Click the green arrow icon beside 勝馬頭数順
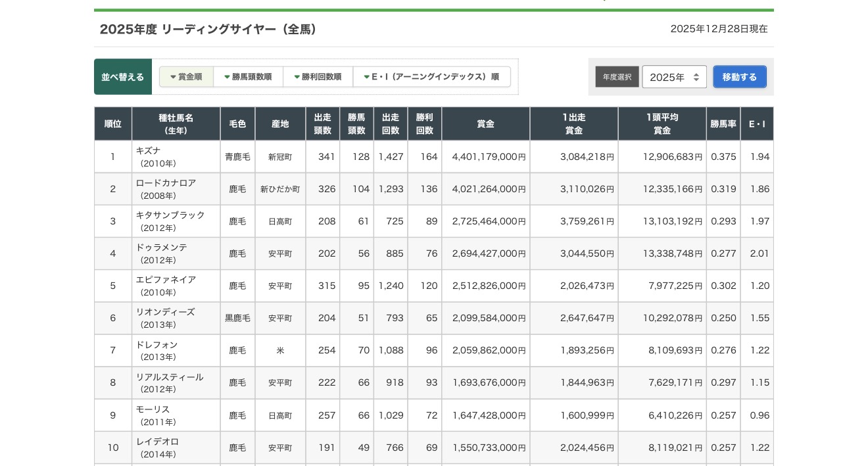 pyautogui.click(x=227, y=77)
